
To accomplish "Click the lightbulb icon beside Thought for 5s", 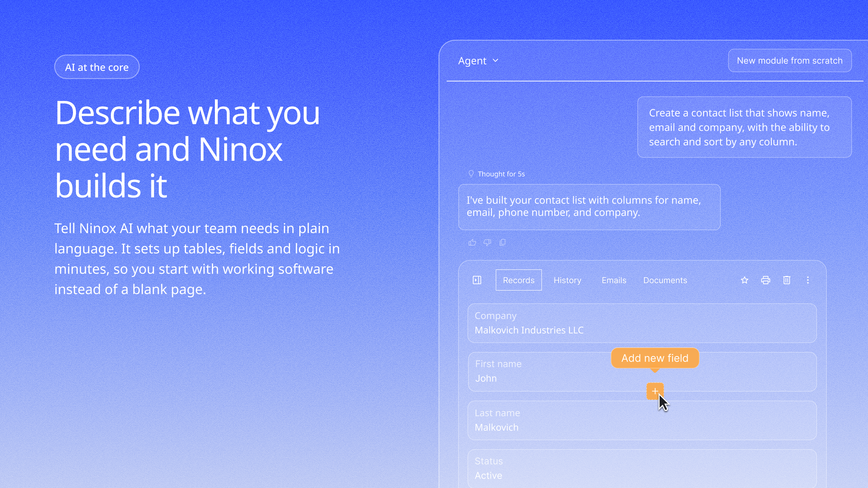I will click(x=471, y=174).
